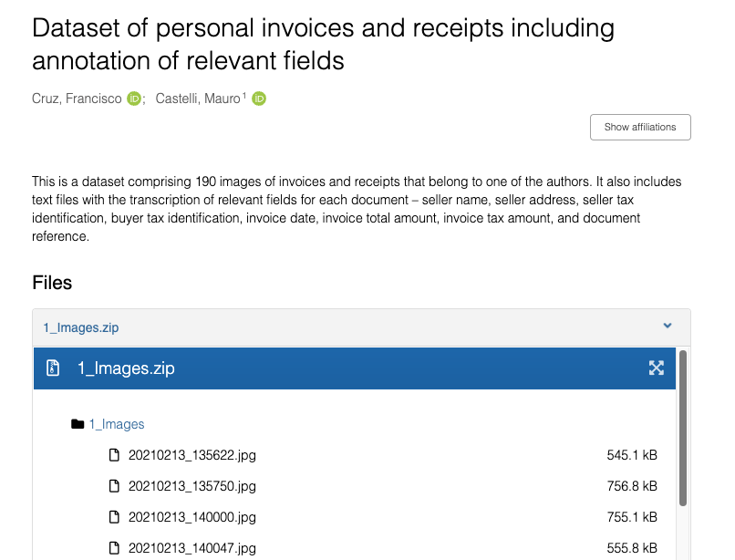Click the file icon beside 20210213_140000.jpg
Image resolution: width=735 pixels, height=560 pixels.
(x=114, y=517)
